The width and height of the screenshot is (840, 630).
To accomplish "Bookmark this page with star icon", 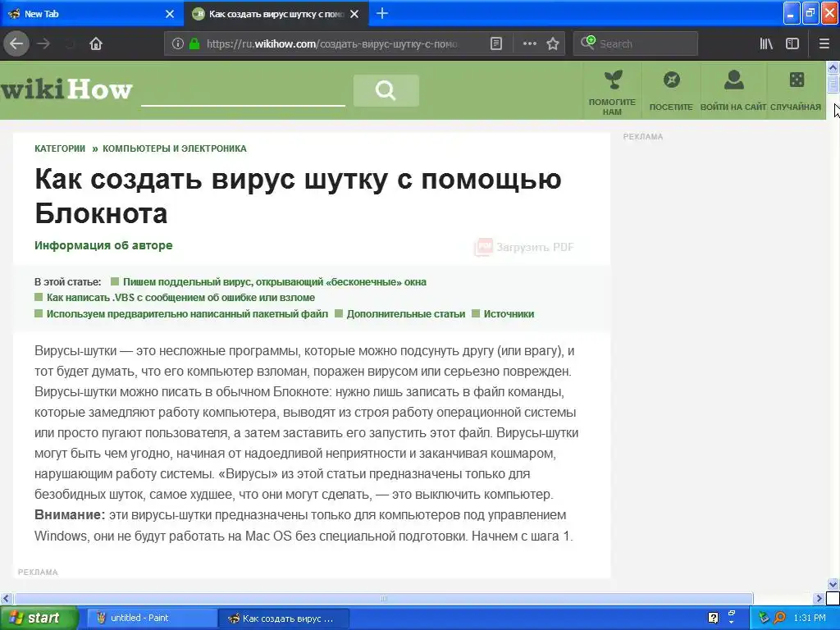I will point(553,43).
